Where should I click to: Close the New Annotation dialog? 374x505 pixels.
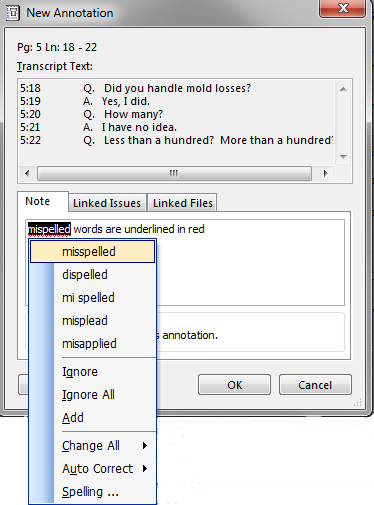[x=342, y=8]
